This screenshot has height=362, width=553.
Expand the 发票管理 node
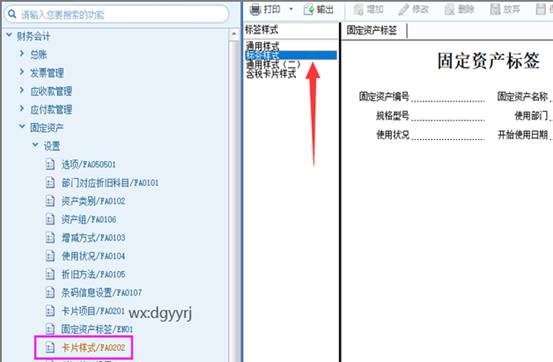coord(22,72)
